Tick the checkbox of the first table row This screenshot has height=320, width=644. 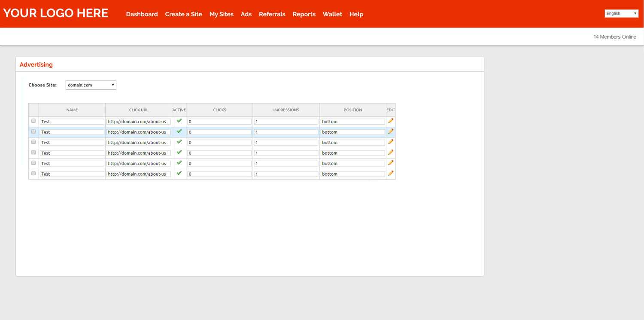tap(33, 121)
